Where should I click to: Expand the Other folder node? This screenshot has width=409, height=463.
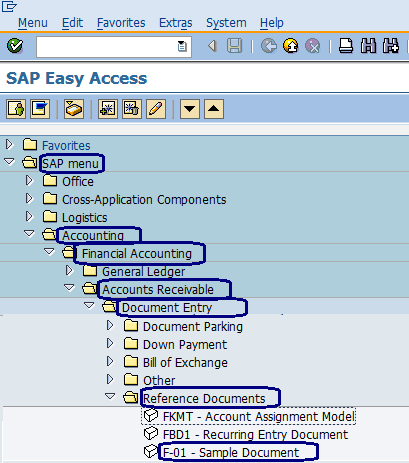110,379
